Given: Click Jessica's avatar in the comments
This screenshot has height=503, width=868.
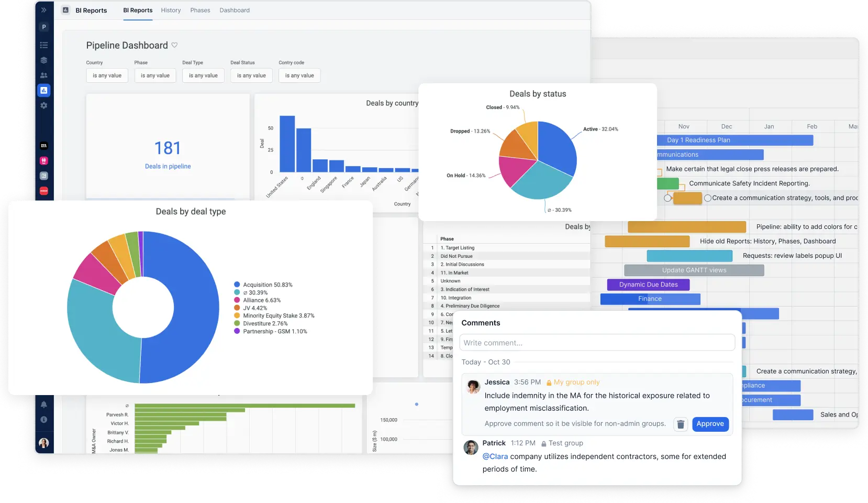Looking at the screenshot, I should pyautogui.click(x=474, y=387).
